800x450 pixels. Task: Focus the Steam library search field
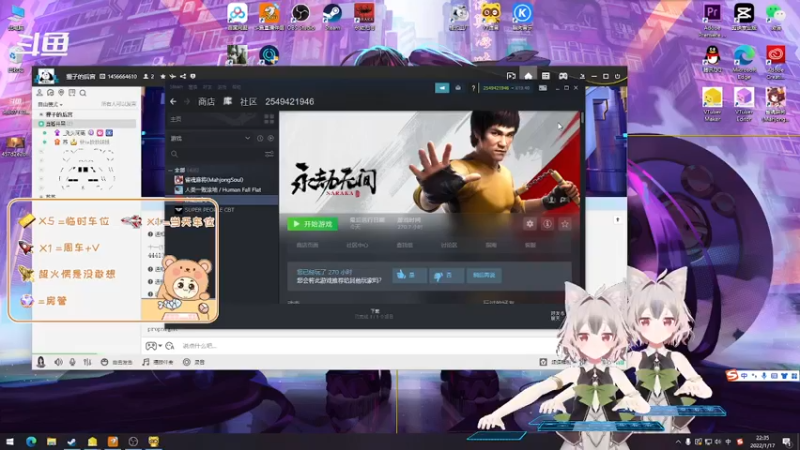[x=217, y=154]
